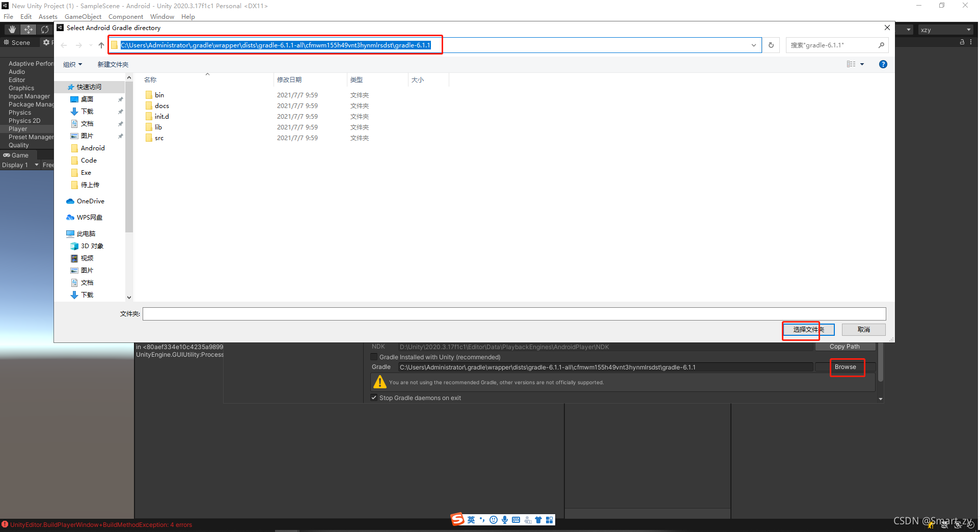Image resolution: width=980 pixels, height=532 pixels.
Task: Go forward in the folder dialog
Action: click(x=78, y=45)
